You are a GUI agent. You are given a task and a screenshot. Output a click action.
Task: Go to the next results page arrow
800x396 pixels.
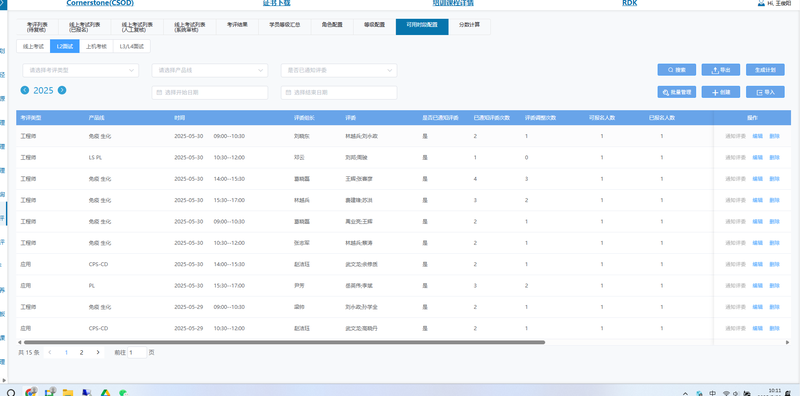[x=97, y=352]
